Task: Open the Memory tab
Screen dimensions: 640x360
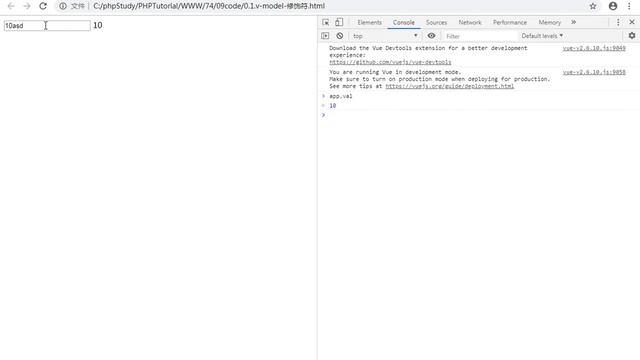Action: 549,22
